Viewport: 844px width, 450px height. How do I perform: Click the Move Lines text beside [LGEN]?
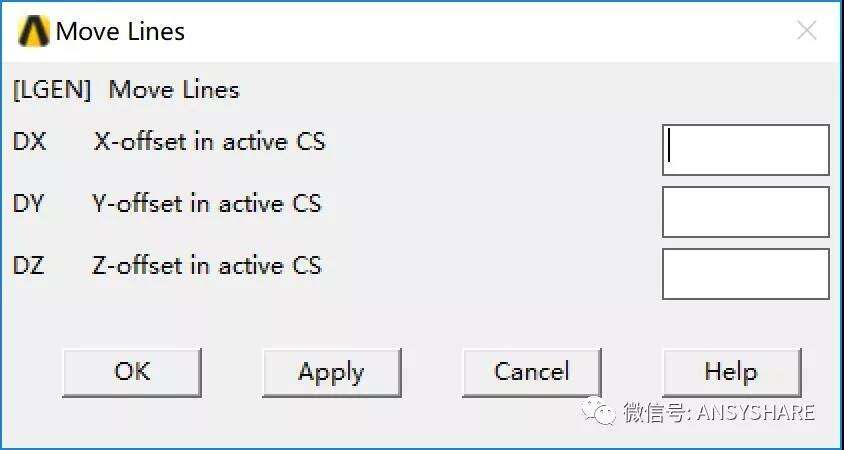[x=174, y=90]
